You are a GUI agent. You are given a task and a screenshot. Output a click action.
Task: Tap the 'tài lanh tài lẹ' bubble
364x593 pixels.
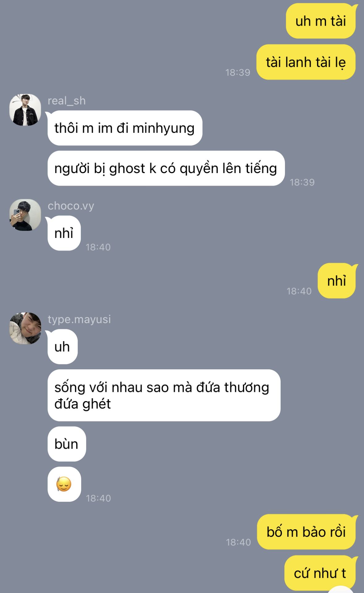point(306,62)
